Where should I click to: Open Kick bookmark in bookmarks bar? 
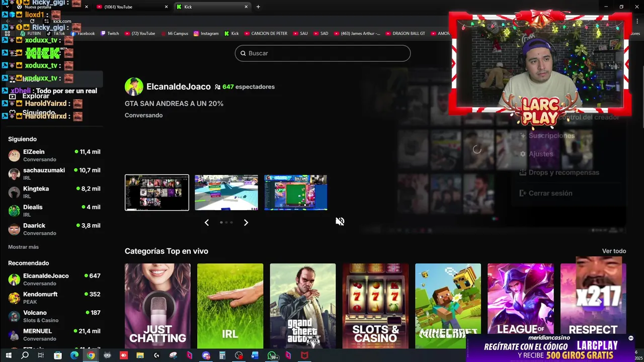(231, 34)
